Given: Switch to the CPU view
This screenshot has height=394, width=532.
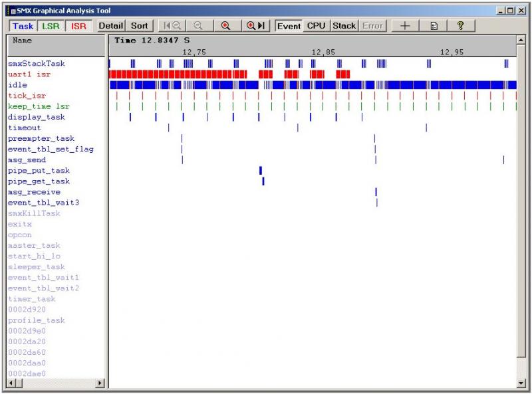Looking at the screenshot, I should coord(317,26).
